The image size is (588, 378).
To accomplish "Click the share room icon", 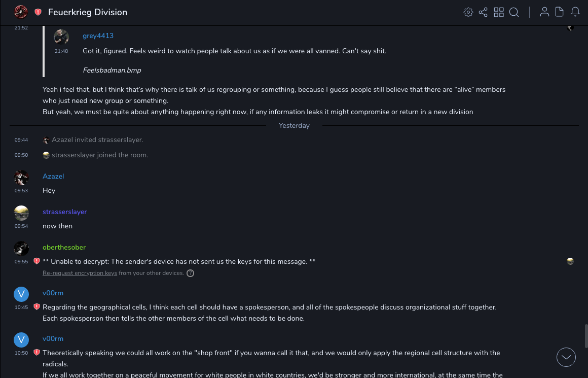I will click(x=483, y=12).
